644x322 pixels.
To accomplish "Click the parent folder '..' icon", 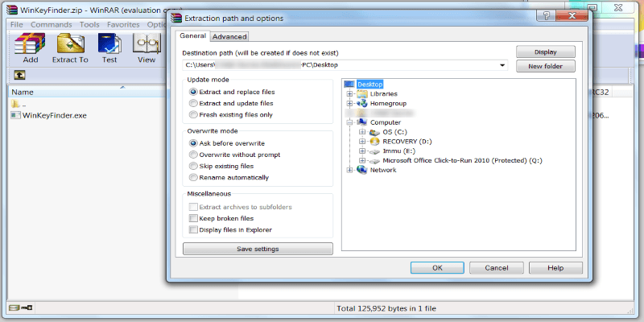I will (15, 104).
